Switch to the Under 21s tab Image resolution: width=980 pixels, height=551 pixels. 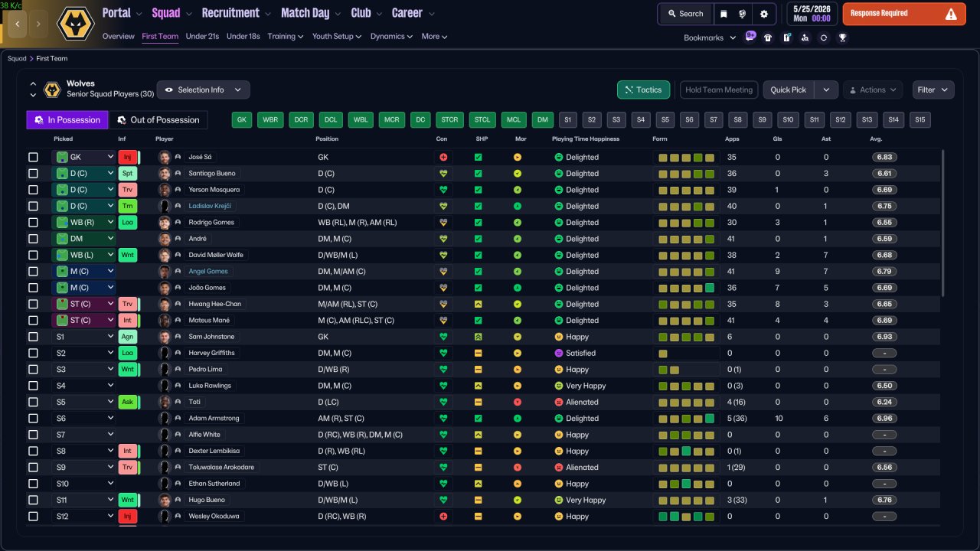tap(203, 36)
